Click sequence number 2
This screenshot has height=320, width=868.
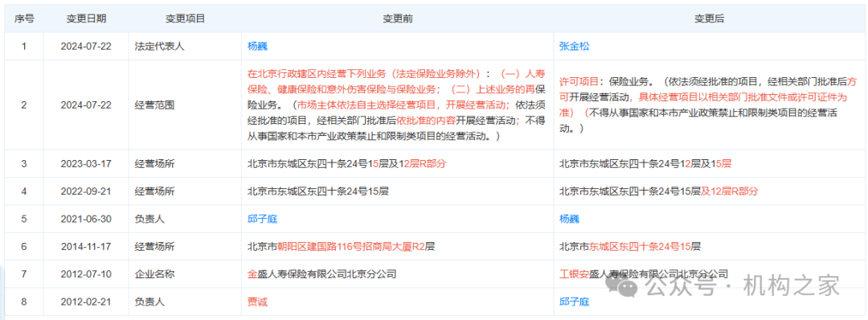(x=24, y=105)
